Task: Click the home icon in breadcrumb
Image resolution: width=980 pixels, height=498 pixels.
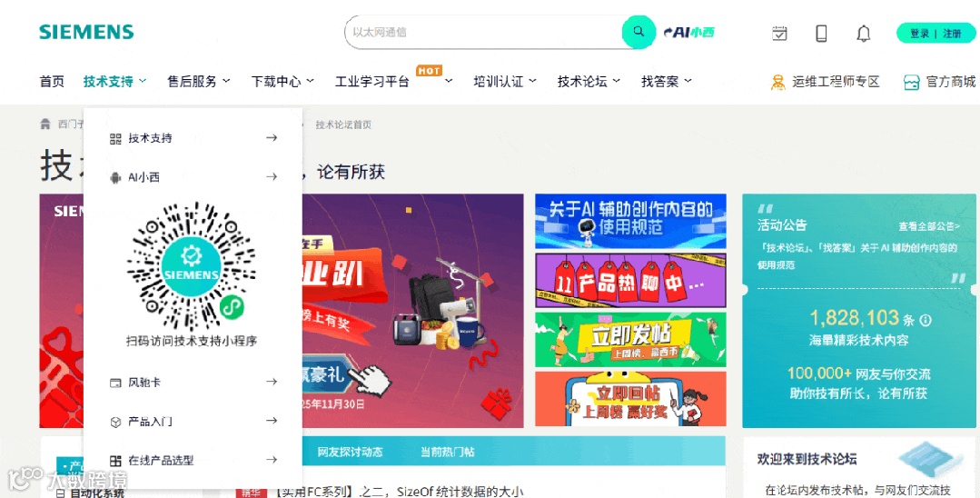Action: click(45, 124)
